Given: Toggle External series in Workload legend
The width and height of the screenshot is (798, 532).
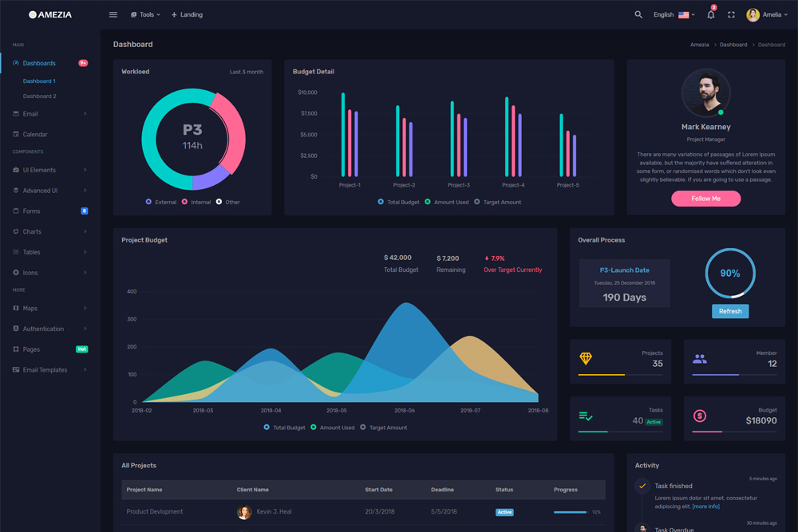Looking at the screenshot, I should (x=160, y=202).
